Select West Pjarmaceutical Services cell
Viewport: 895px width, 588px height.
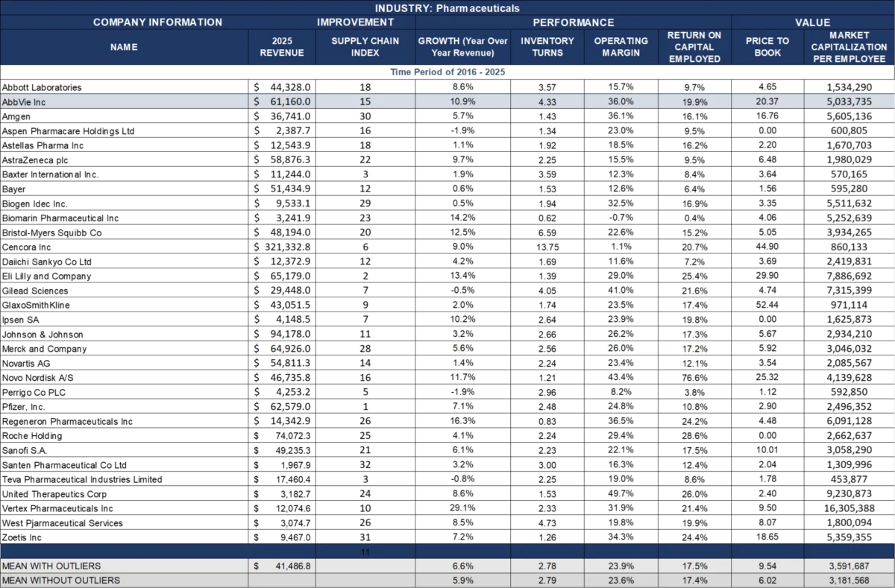click(x=124, y=523)
